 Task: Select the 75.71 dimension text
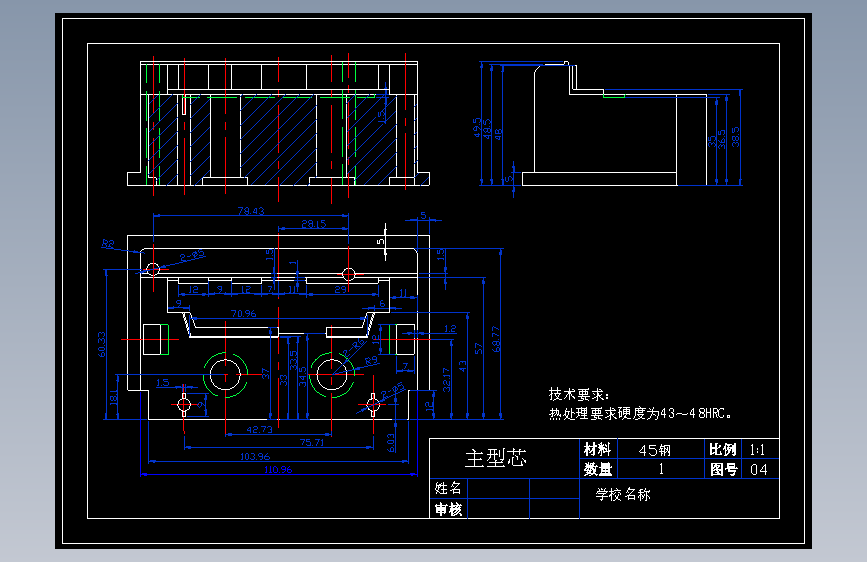coord(312,442)
